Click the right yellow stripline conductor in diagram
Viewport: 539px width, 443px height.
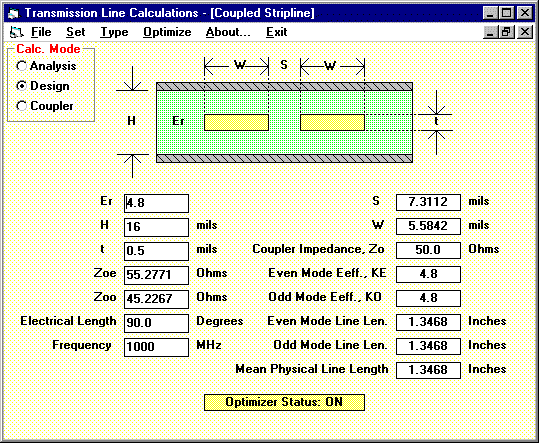coord(332,122)
